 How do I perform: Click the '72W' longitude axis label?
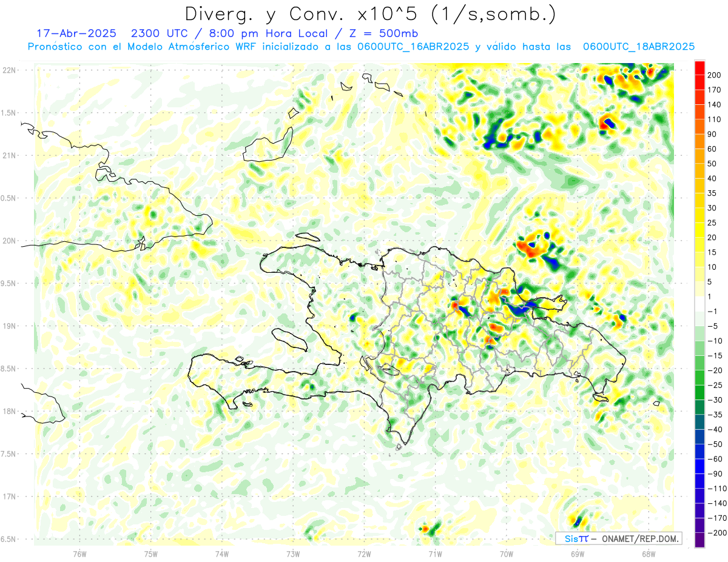364,554
